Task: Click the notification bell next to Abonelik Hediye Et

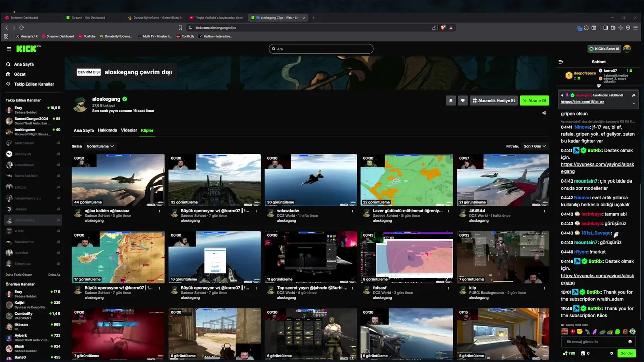Action: (451, 100)
